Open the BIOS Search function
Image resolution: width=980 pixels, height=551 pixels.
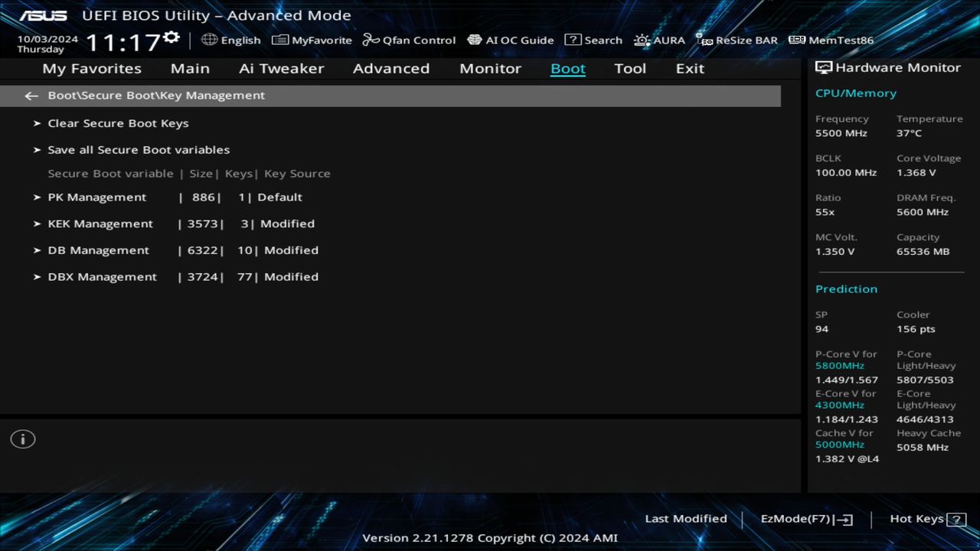click(x=593, y=40)
